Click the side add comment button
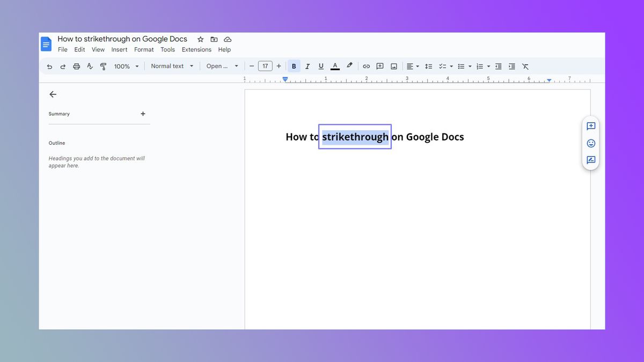 pos(591,127)
